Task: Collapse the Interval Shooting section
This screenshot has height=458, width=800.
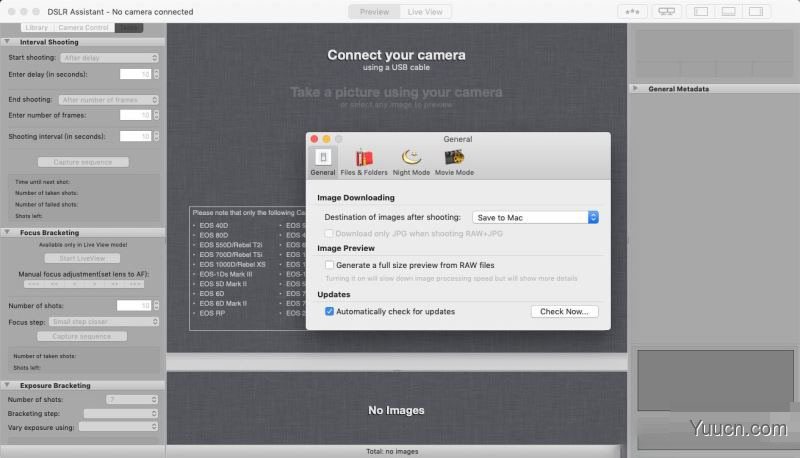Action: point(7,42)
